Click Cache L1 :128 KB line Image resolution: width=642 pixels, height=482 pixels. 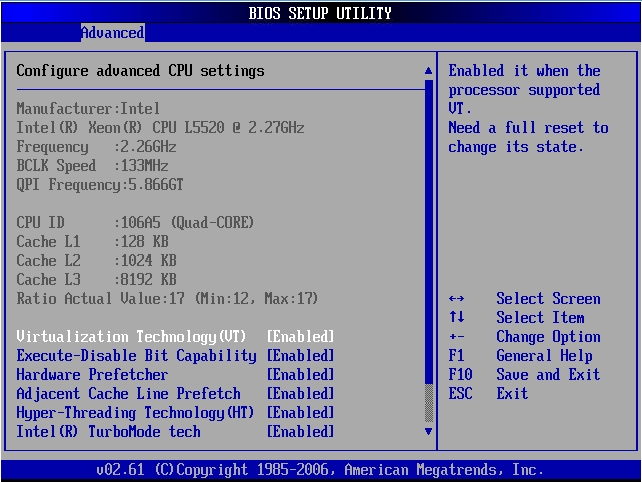(x=92, y=242)
